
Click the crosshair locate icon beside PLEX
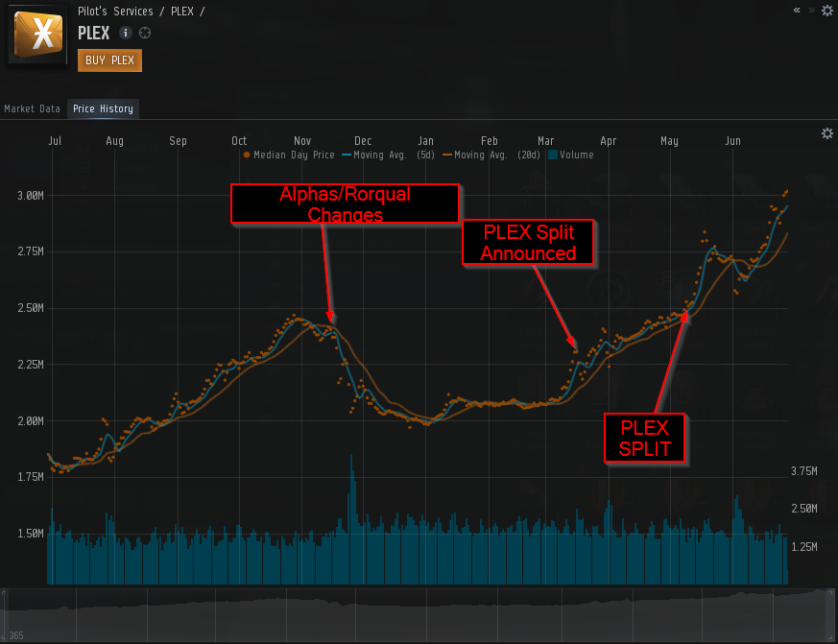[145, 33]
